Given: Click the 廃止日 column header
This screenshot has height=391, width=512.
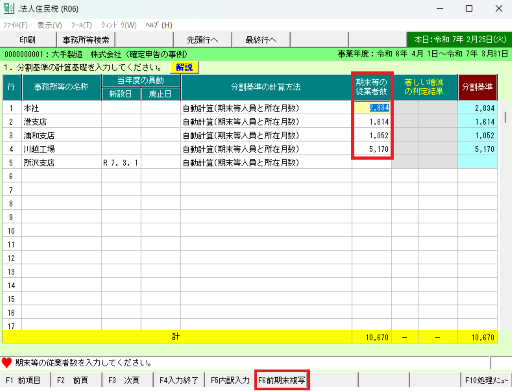Looking at the screenshot, I should (160, 94).
